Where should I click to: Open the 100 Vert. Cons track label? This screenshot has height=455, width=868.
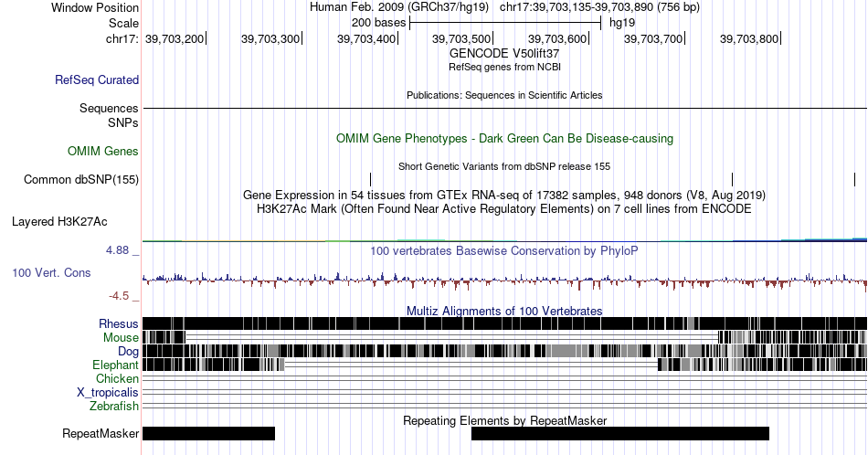point(51,272)
